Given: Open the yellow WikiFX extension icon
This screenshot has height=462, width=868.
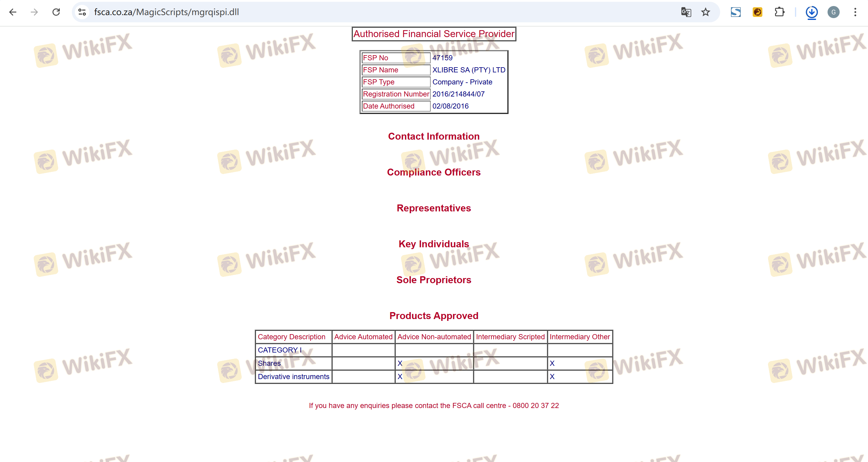Looking at the screenshot, I should (x=758, y=12).
